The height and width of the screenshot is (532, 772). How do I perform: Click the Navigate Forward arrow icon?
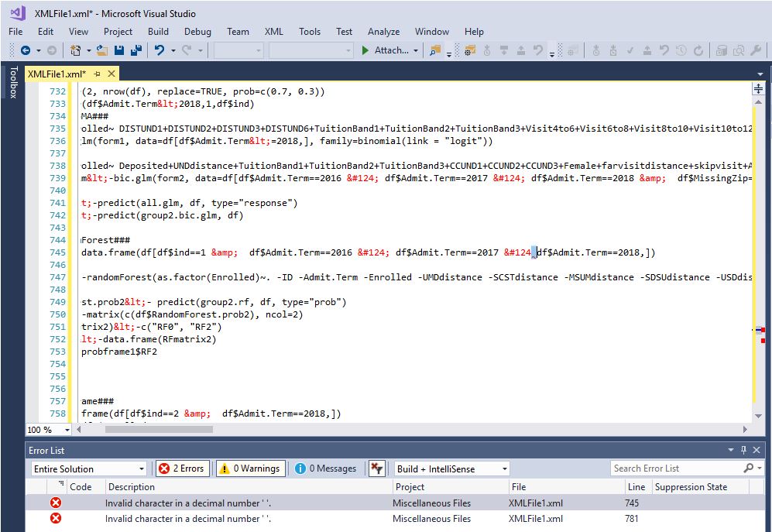click(x=52, y=50)
